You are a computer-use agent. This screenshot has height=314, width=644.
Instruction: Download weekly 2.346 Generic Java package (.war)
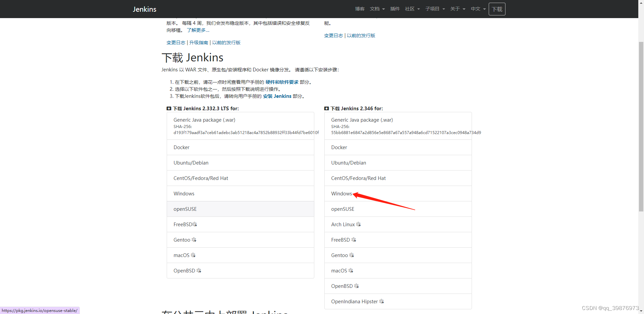[398, 126]
